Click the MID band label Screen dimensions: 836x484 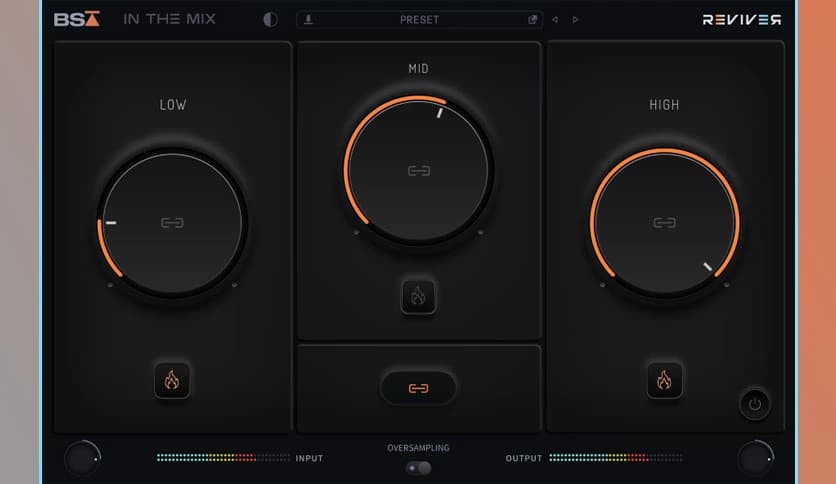click(419, 69)
